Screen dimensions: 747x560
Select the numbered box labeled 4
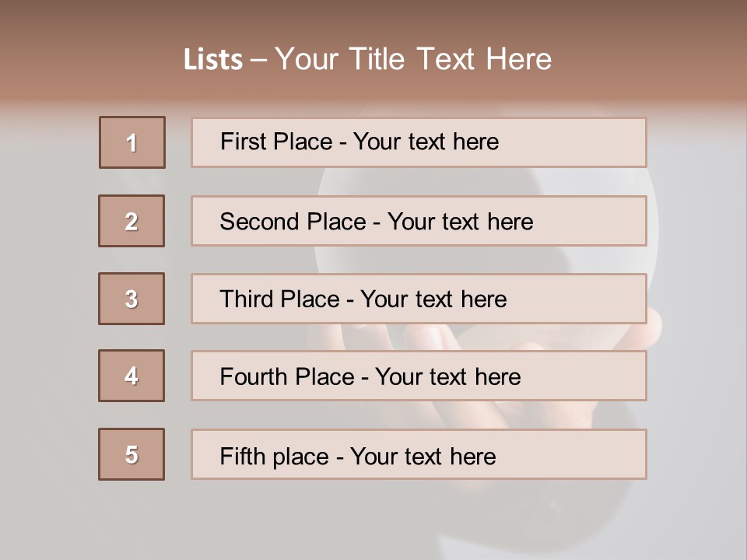(132, 376)
